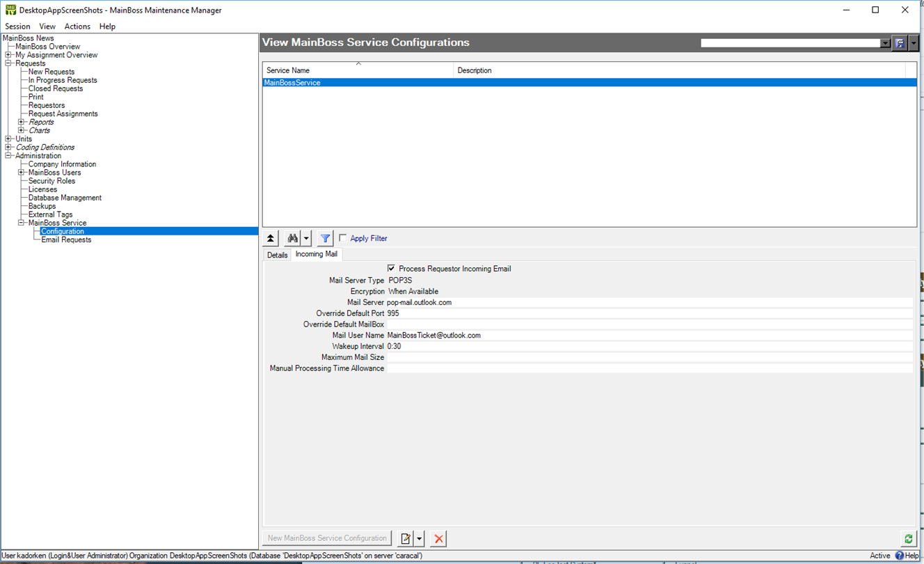Sort by the Description column header
The width and height of the screenshot is (924, 564).
[679, 70]
